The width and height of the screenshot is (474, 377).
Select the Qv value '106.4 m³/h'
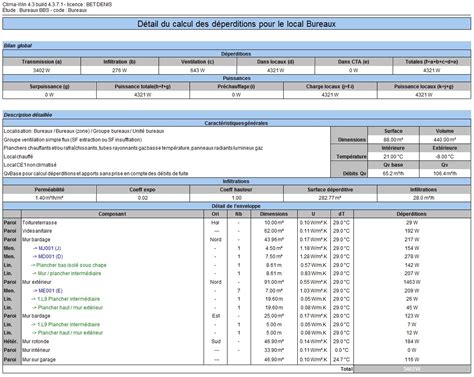pyautogui.click(x=445, y=173)
